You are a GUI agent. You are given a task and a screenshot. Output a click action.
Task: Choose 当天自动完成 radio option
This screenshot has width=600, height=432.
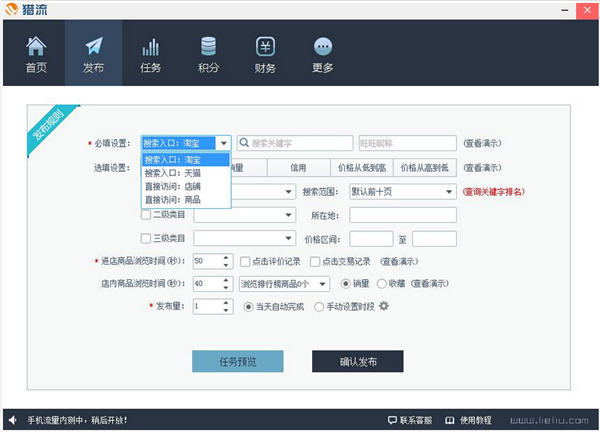point(248,306)
